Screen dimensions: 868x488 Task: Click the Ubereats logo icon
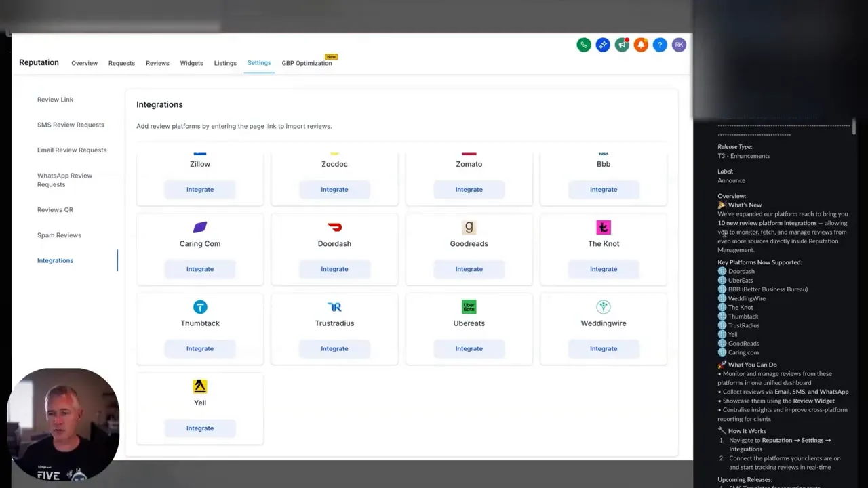point(469,307)
